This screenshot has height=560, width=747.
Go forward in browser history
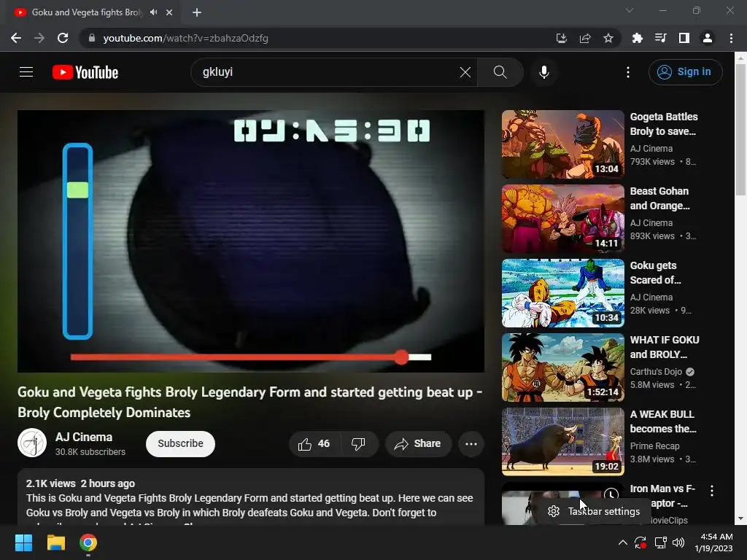coord(39,38)
